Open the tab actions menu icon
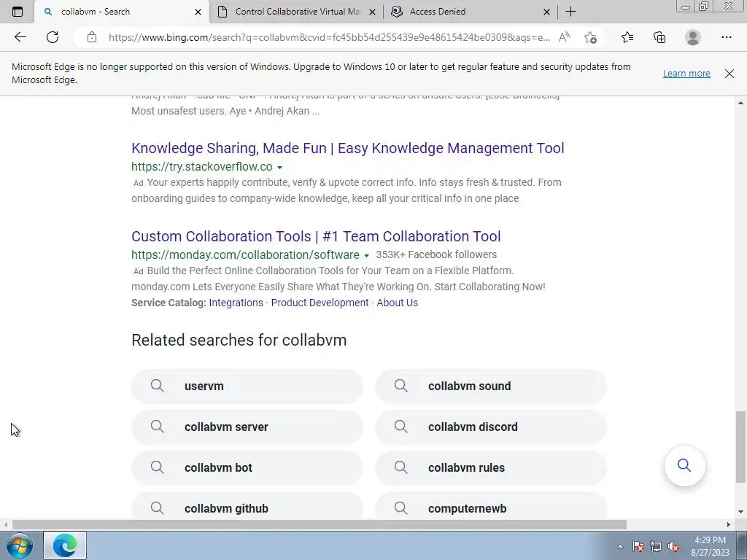This screenshot has height=560, width=747. (18, 12)
